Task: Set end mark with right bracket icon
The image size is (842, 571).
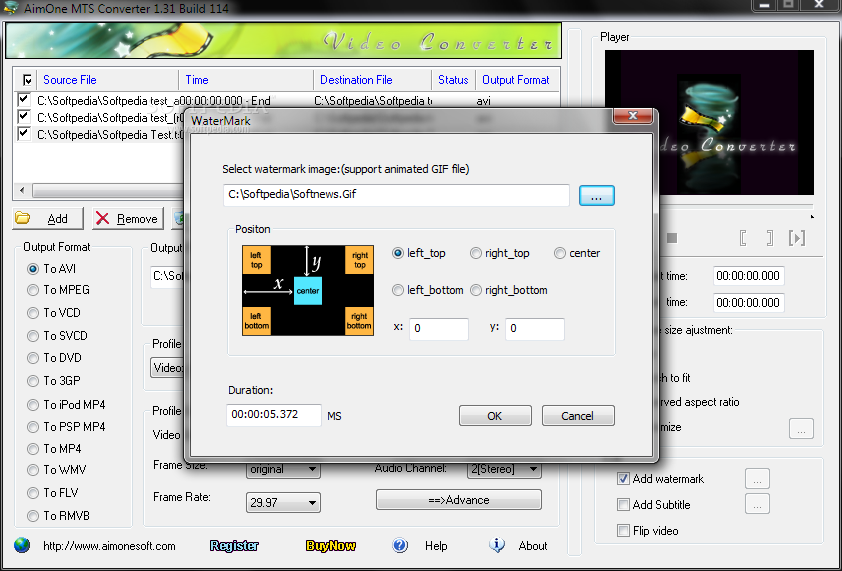Action: tap(770, 237)
